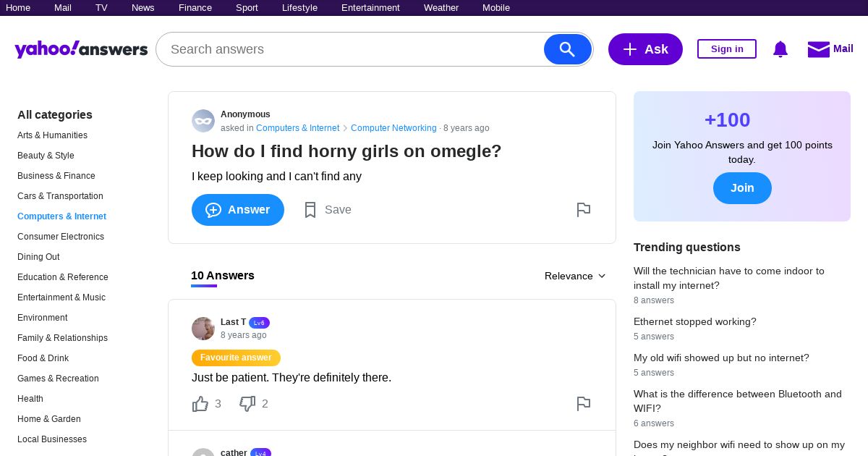This screenshot has width=868, height=456.
Task: Click the blue Answer button
Action: click(238, 210)
